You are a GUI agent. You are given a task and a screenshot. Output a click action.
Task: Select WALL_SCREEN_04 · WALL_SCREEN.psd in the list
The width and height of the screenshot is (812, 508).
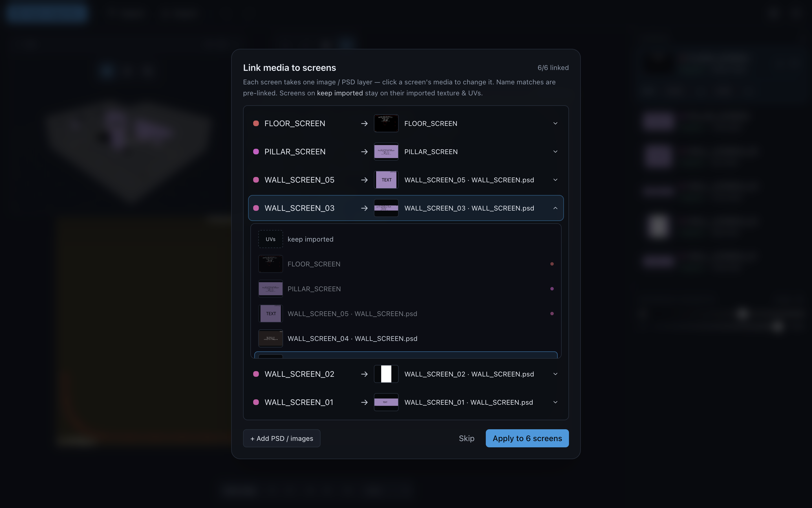pyautogui.click(x=406, y=339)
